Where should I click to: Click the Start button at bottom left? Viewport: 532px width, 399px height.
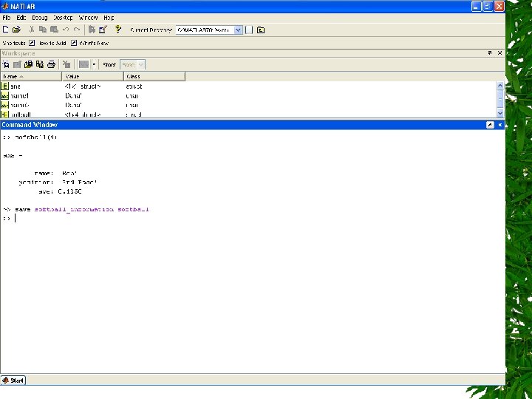pyautogui.click(x=13, y=381)
